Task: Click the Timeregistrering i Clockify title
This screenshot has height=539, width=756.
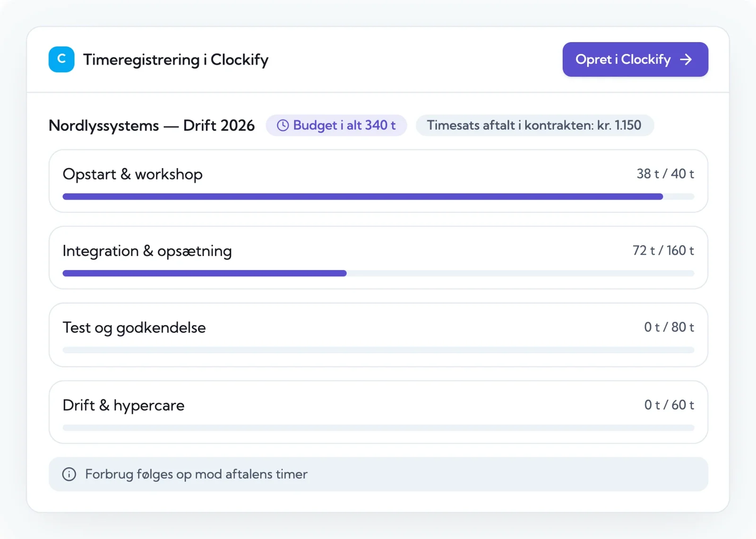Action: [176, 60]
